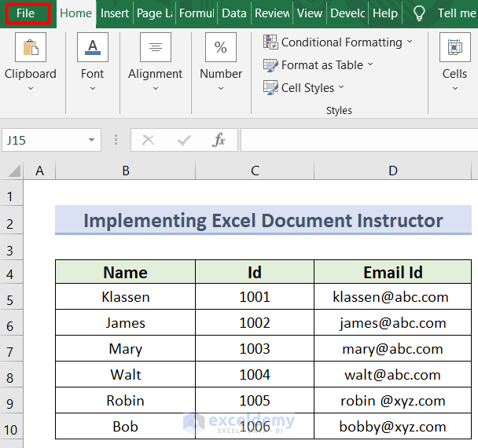Expand the Number group chevron

[221, 88]
